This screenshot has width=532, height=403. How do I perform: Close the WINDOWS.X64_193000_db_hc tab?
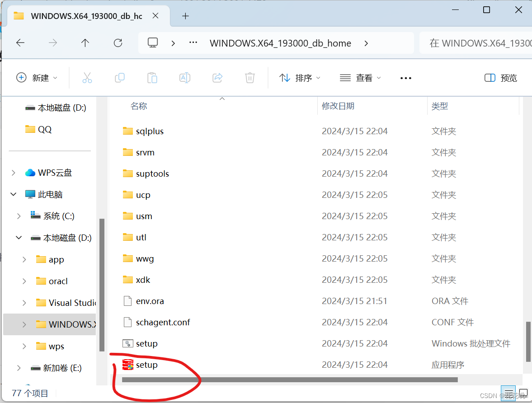pyautogui.click(x=155, y=16)
